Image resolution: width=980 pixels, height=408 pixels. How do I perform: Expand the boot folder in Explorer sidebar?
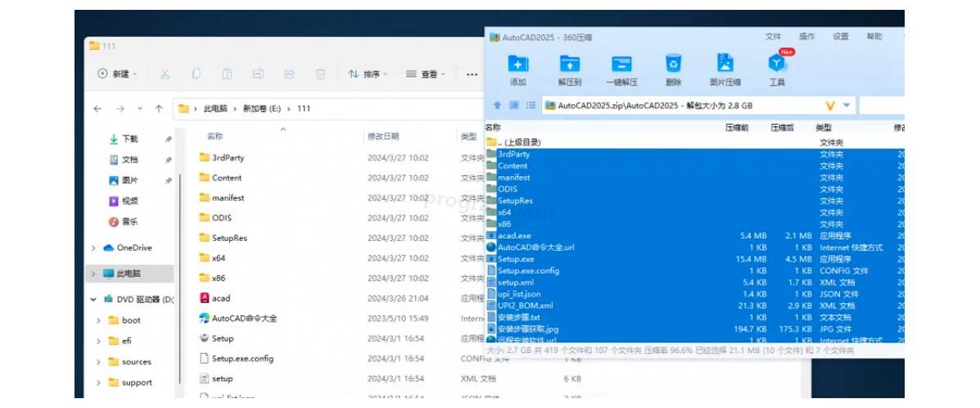99,320
